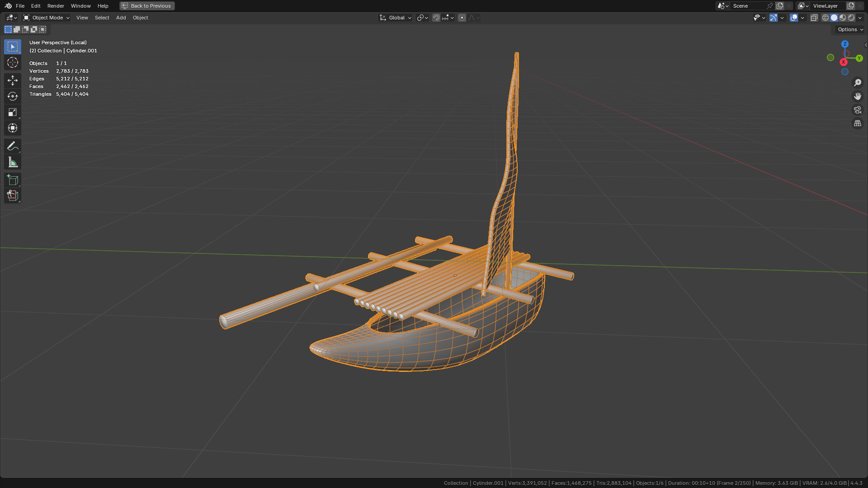Open Global transform orientation dropdown
This screenshot has height=488, width=868.
pos(396,18)
